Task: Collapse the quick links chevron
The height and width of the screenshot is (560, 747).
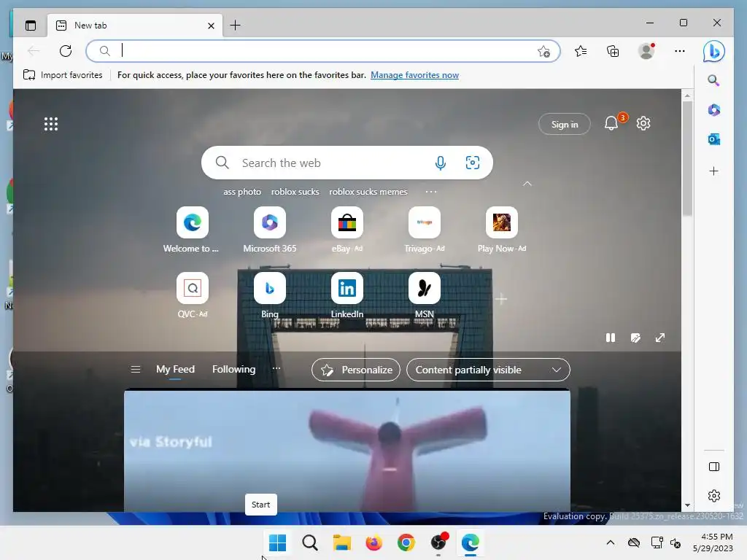Action: click(x=527, y=184)
